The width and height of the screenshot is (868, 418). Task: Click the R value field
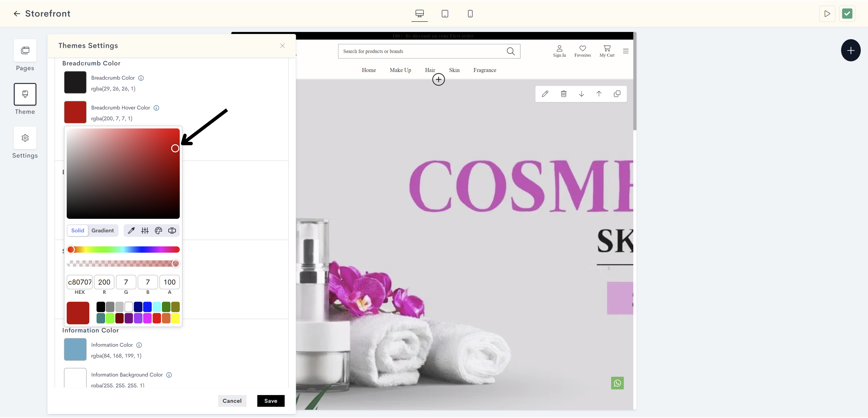click(104, 282)
